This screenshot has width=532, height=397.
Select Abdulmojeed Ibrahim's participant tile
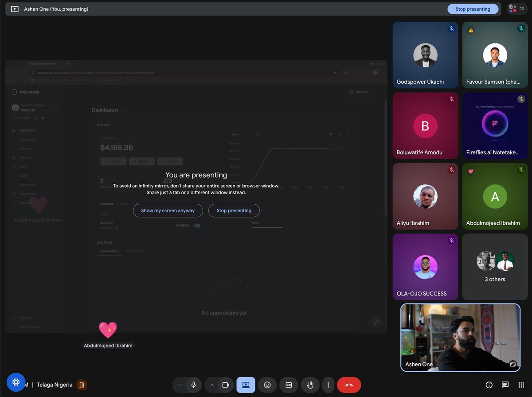495,196
